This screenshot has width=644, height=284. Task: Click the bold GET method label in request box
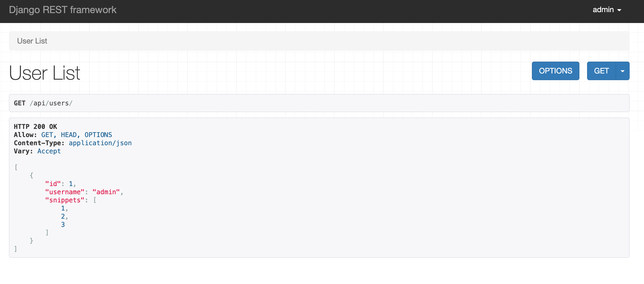click(x=20, y=103)
